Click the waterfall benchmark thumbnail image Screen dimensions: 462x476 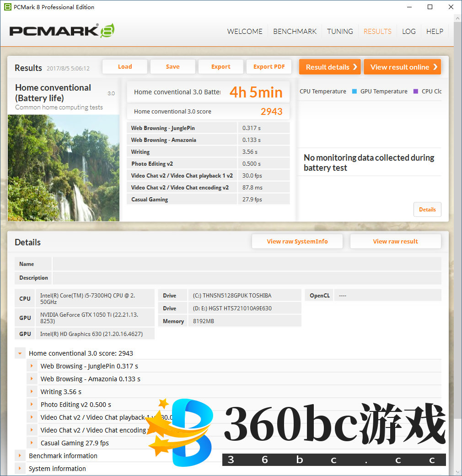[64, 168]
